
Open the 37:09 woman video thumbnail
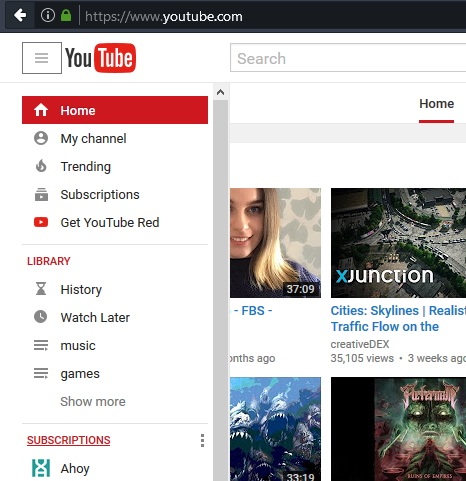275,243
